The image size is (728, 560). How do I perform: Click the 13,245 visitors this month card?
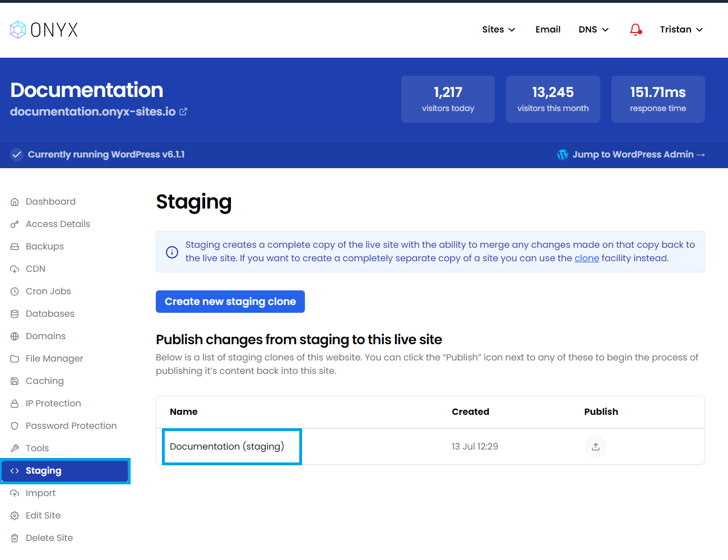(553, 99)
